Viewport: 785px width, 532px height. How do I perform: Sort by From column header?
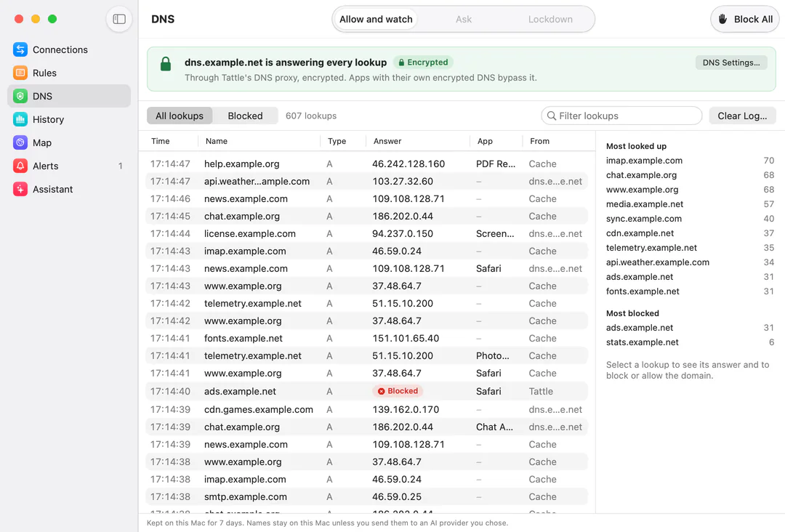539,141
